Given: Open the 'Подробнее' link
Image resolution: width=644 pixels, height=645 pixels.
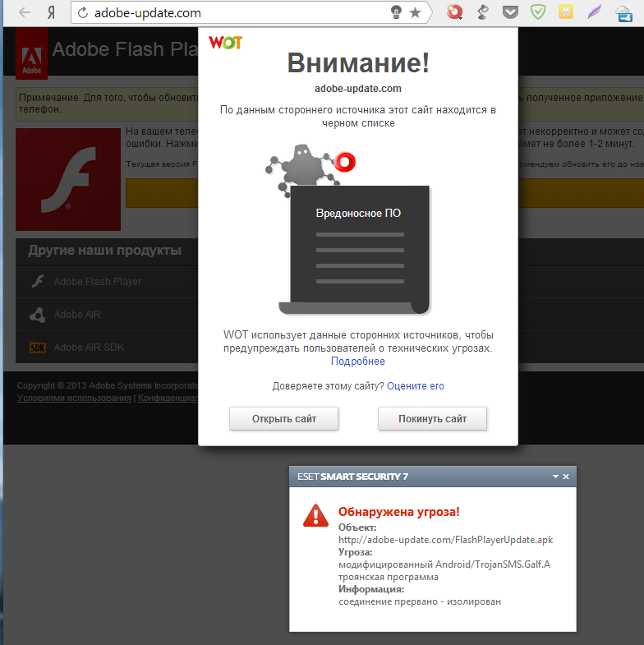Looking at the screenshot, I should (357, 362).
